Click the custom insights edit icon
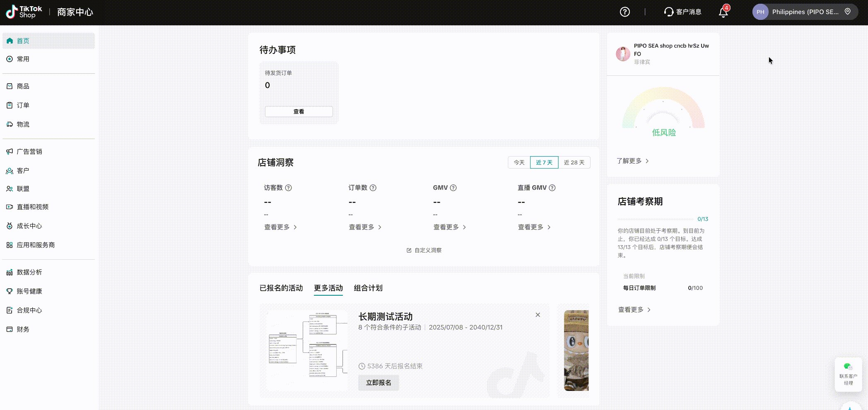The height and width of the screenshot is (410, 868). click(409, 251)
